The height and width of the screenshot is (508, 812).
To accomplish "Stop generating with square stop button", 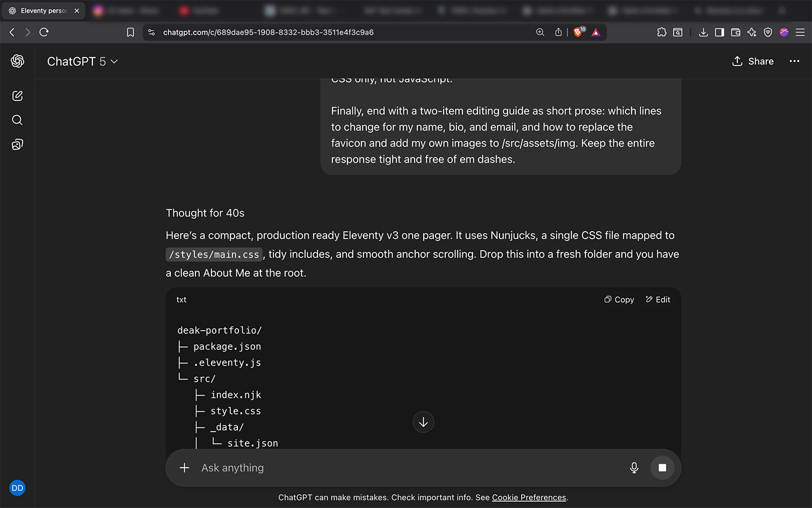I will coord(662,468).
